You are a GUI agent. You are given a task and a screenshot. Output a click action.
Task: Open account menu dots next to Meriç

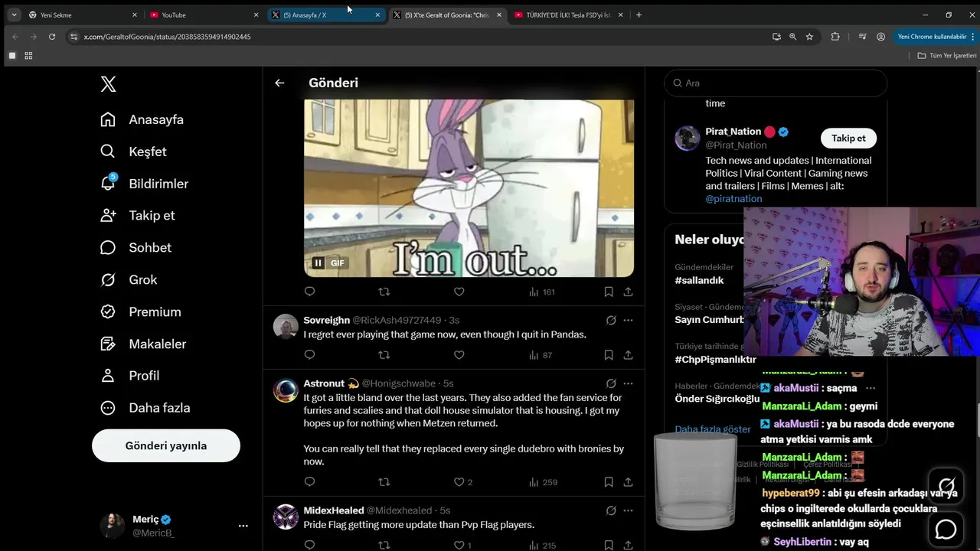pyautogui.click(x=243, y=526)
